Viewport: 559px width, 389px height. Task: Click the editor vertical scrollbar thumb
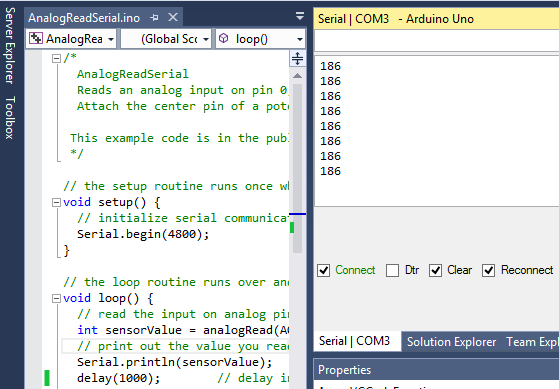tap(297, 168)
